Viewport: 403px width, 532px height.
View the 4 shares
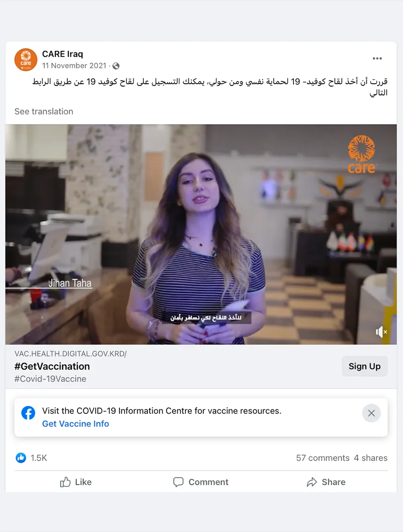coord(370,458)
